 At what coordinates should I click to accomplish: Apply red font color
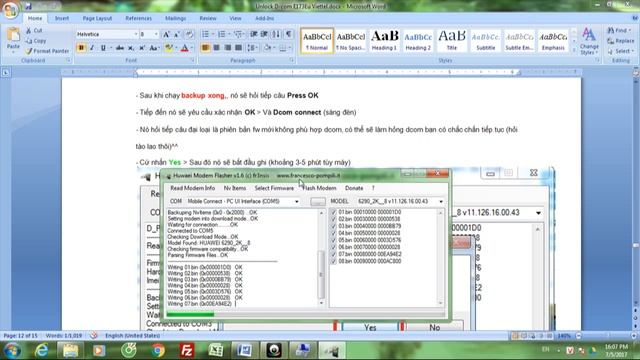pyautogui.click(x=184, y=48)
